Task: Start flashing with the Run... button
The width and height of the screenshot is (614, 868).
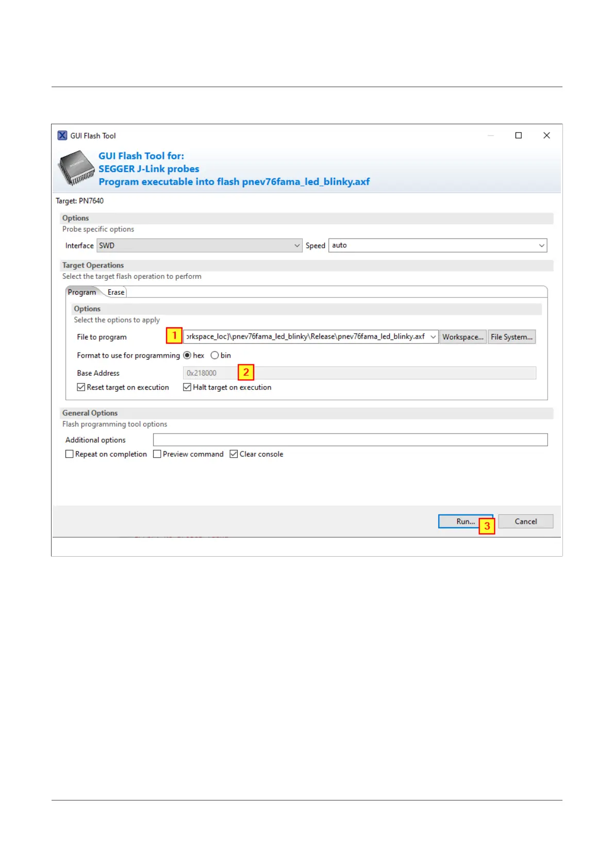Action: (x=466, y=522)
